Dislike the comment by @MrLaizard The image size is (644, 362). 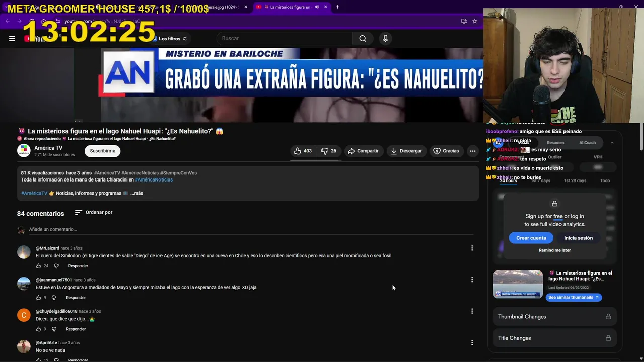(x=56, y=266)
